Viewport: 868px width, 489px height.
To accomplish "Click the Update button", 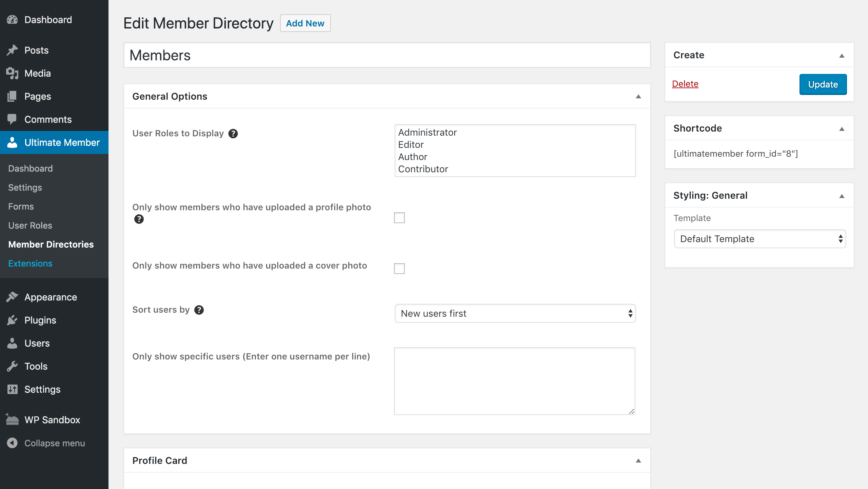I will click(x=823, y=84).
